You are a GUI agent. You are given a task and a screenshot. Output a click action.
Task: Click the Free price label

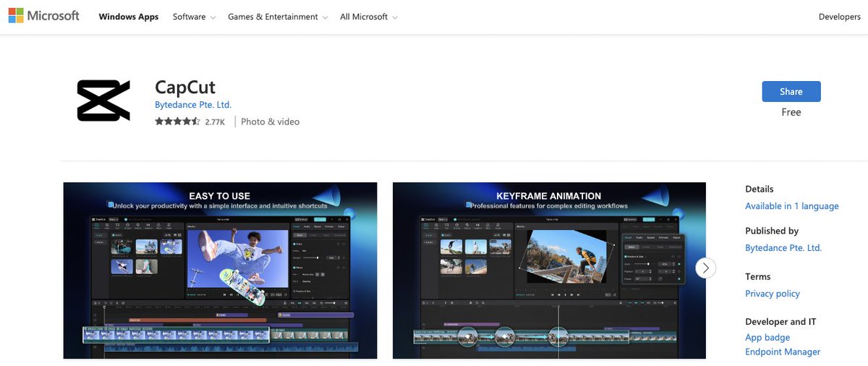[791, 112]
